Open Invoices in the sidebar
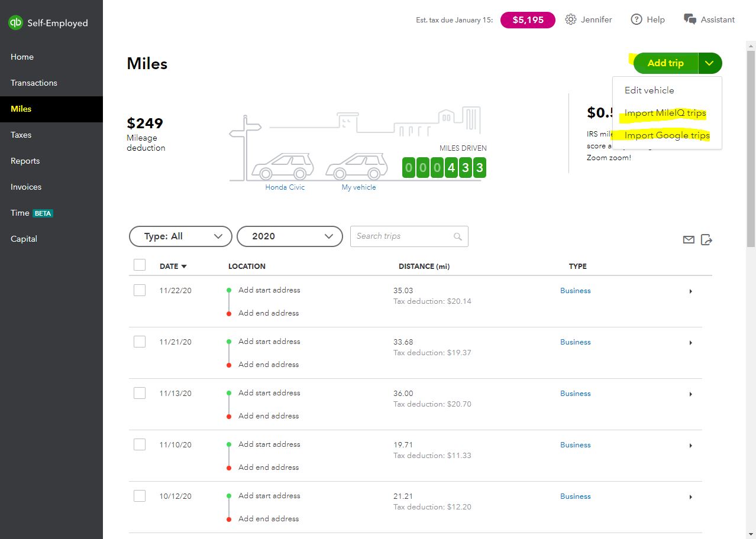The image size is (756, 539). (x=51, y=187)
